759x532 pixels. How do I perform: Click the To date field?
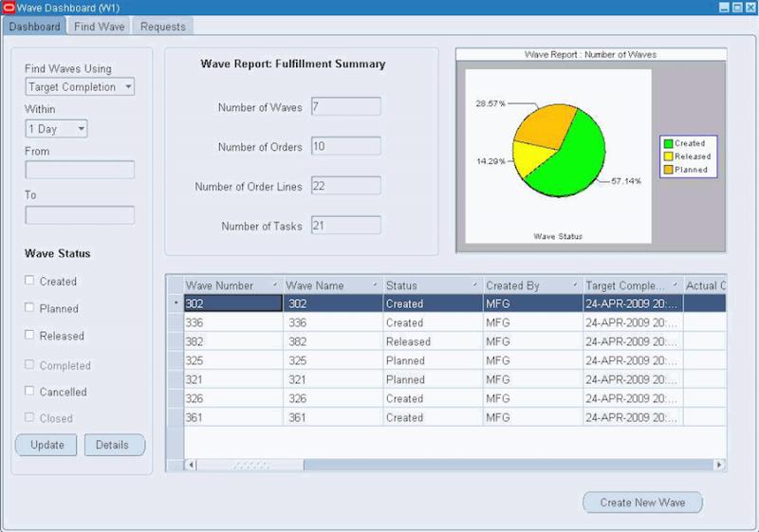click(80, 215)
